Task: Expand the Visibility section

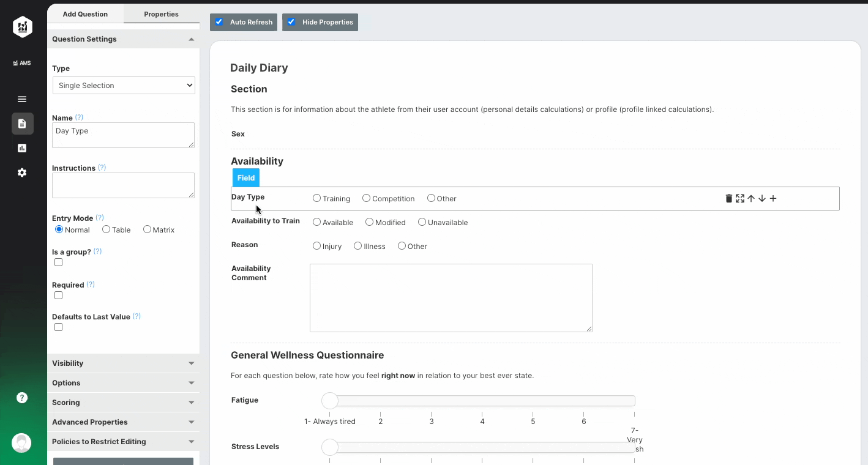Action: [x=123, y=363]
